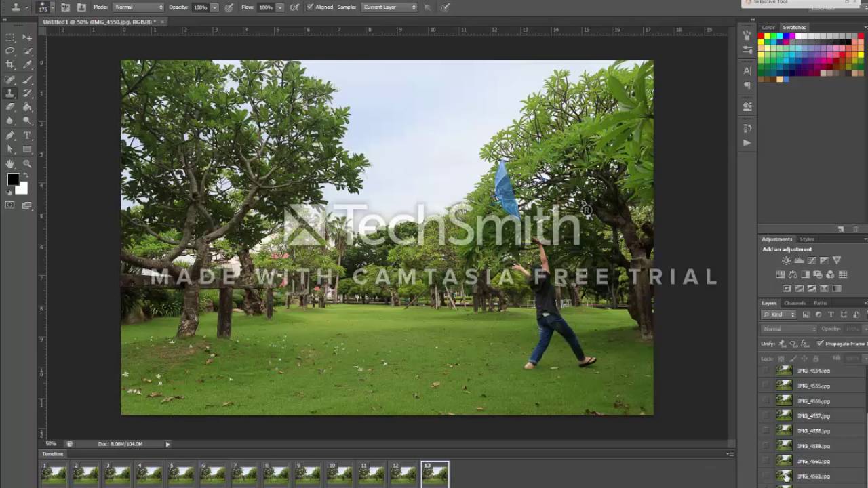Image resolution: width=868 pixels, height=488 pixels.
Task: Select the Path Selection tool
Action: [10, 149]
